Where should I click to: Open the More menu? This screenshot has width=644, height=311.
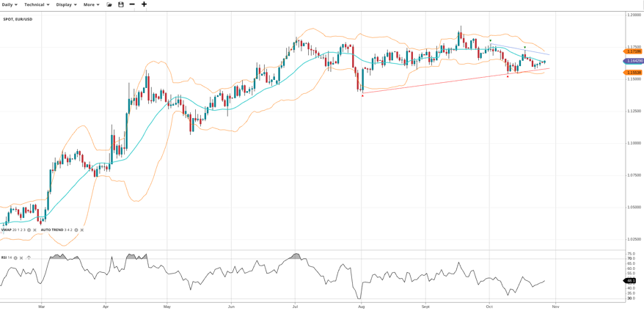point(91,4)
